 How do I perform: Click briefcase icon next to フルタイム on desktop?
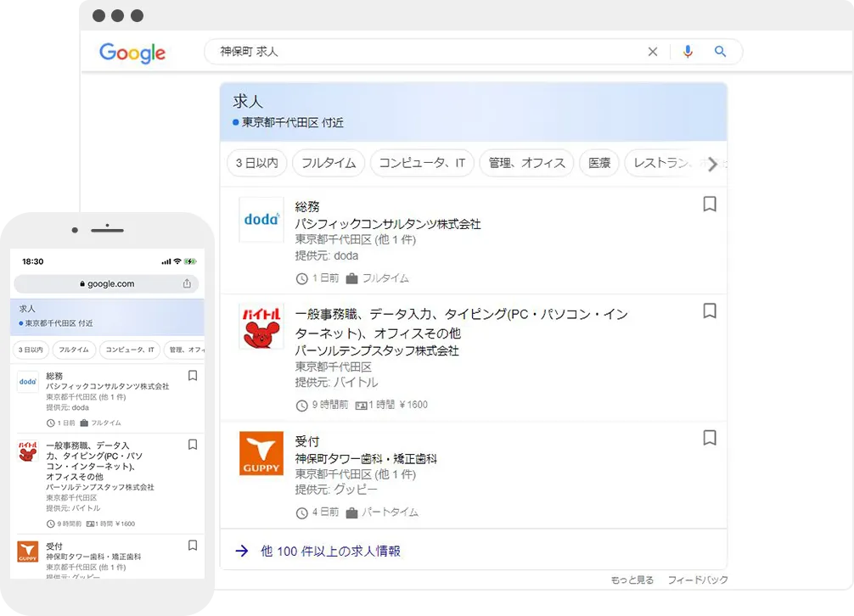click(351, 278)
